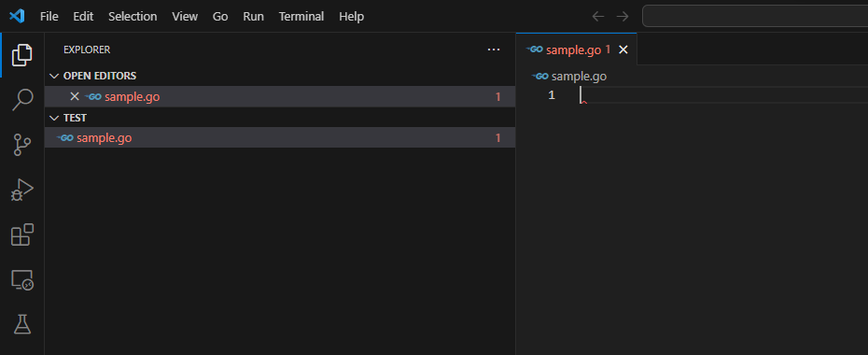Click the command center search box
This screenshot has width=868, height=355.
coord(755,16)
